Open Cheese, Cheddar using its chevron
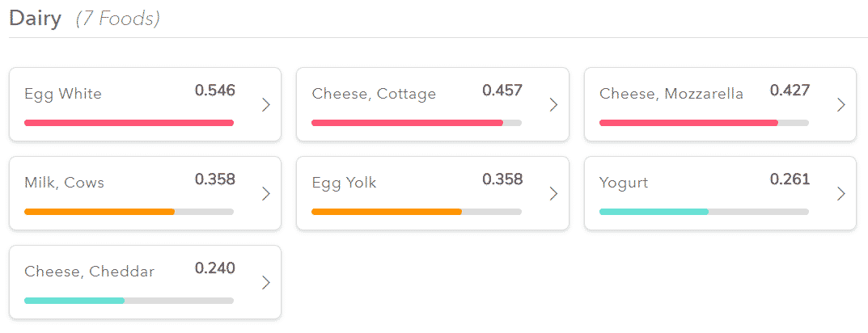Viewport: 868px width, 333px height. point(266,283)
